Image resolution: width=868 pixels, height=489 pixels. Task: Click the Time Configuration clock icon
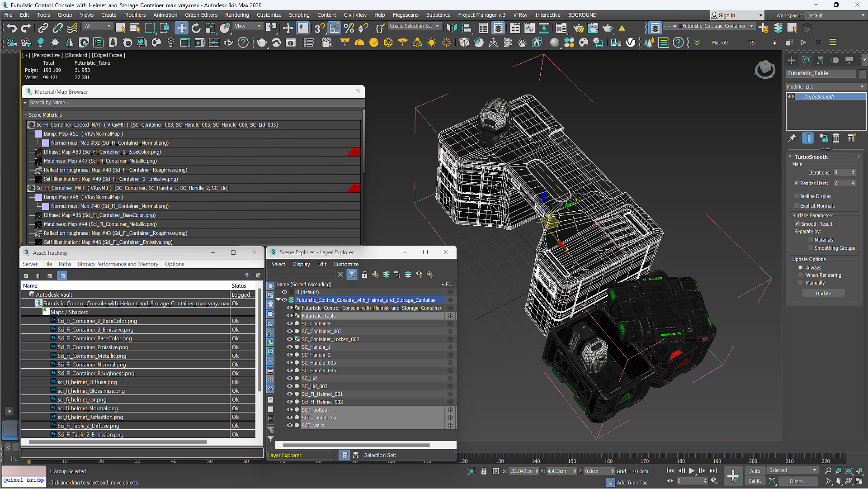pos(714,481)
